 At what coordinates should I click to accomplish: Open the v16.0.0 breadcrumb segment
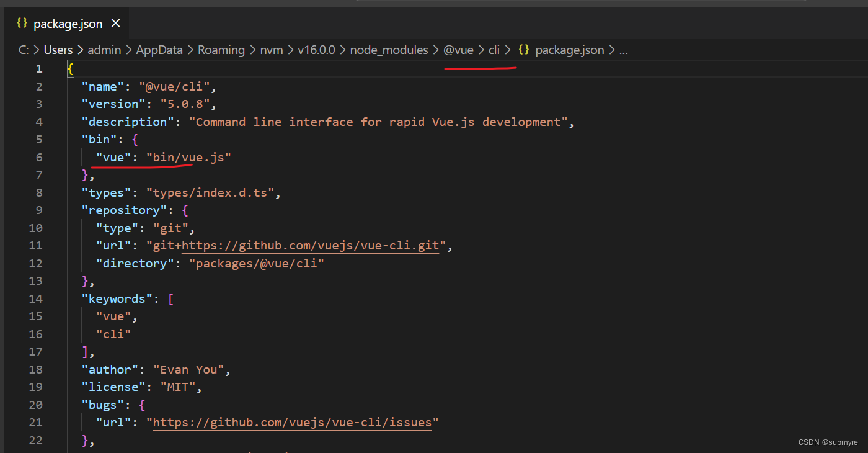click(316, 50)
